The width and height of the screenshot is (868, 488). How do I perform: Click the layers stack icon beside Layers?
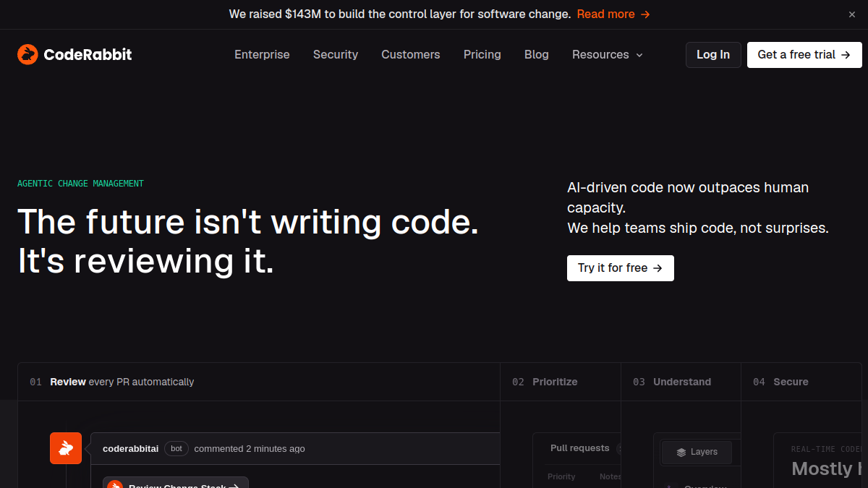pyautogui.click(x=681, y=453)
